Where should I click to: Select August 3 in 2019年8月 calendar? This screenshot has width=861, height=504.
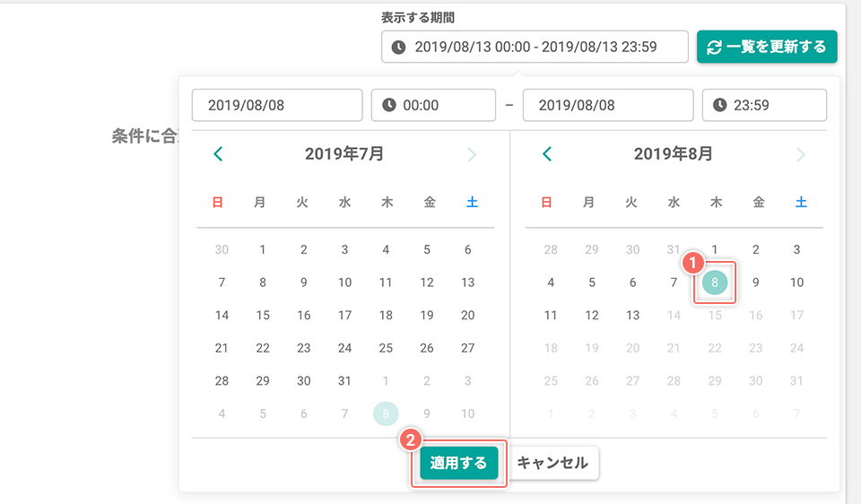[x=796, y=249]
